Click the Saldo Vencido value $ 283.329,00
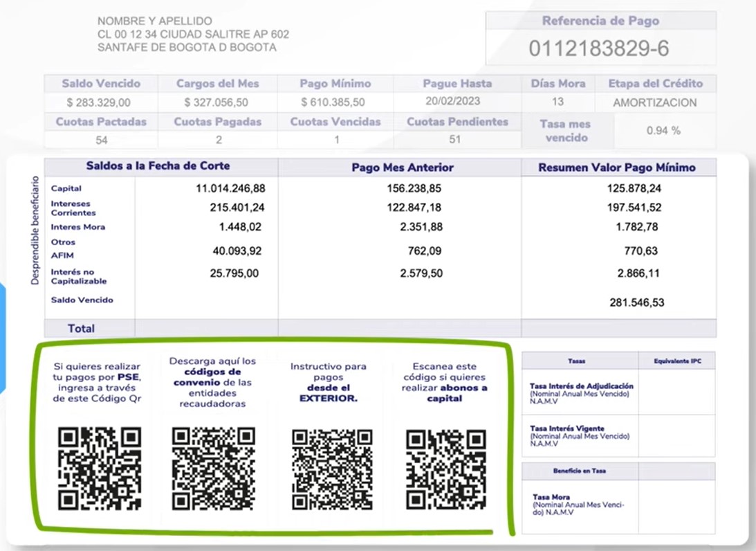 click(98, 102)
